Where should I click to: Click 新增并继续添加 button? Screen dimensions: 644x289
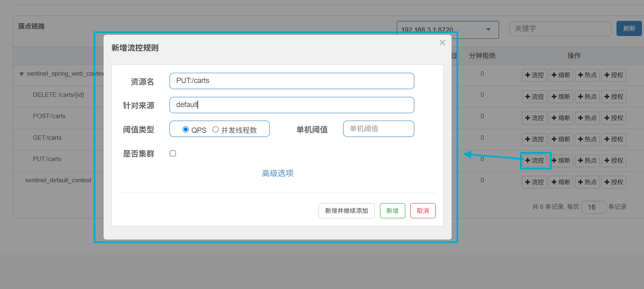346,211
